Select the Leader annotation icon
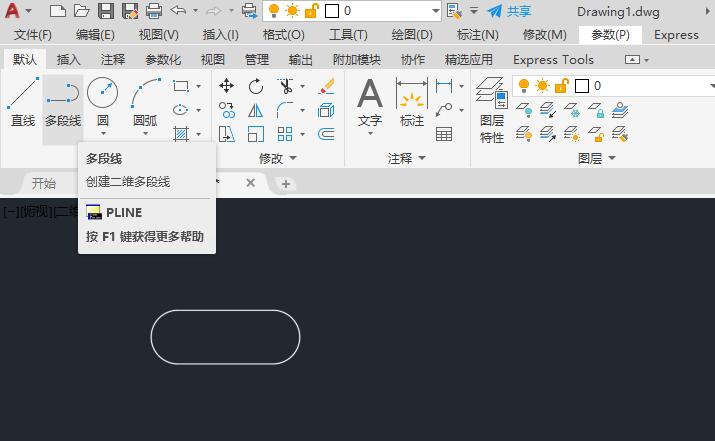The width and height of the screenshot is (715, 441). point(444,110)
